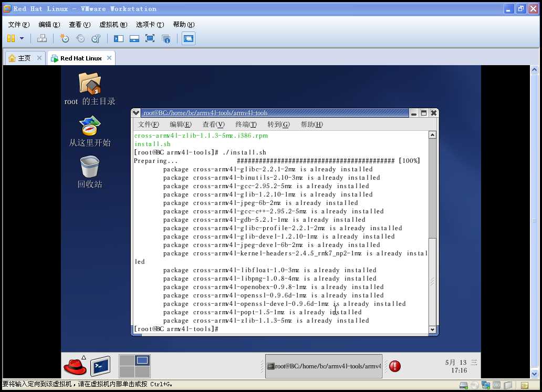Screen dimensions: 542x392
Task: Click VMware outer scrollbar down arrow
Action: pyautogui.click(x=535, y=374)
